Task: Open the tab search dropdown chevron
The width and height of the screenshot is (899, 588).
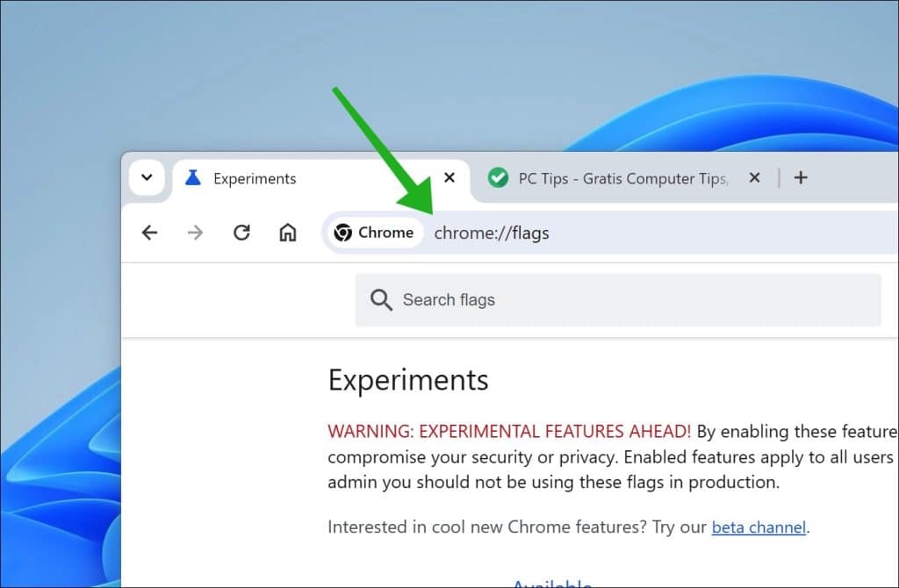Action: pyautogui.click(x=147, y=177)
